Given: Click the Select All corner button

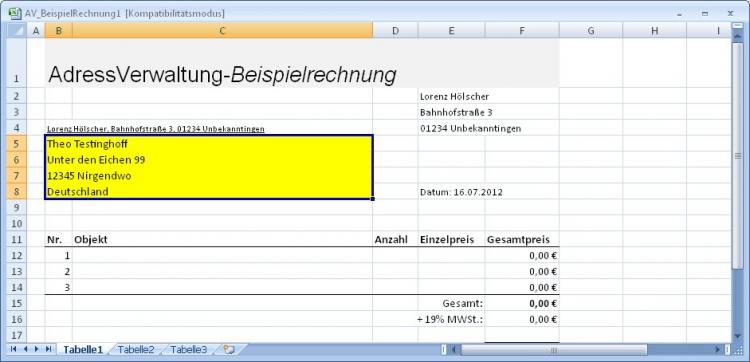Looking at the screenshot, I should 16,31.
